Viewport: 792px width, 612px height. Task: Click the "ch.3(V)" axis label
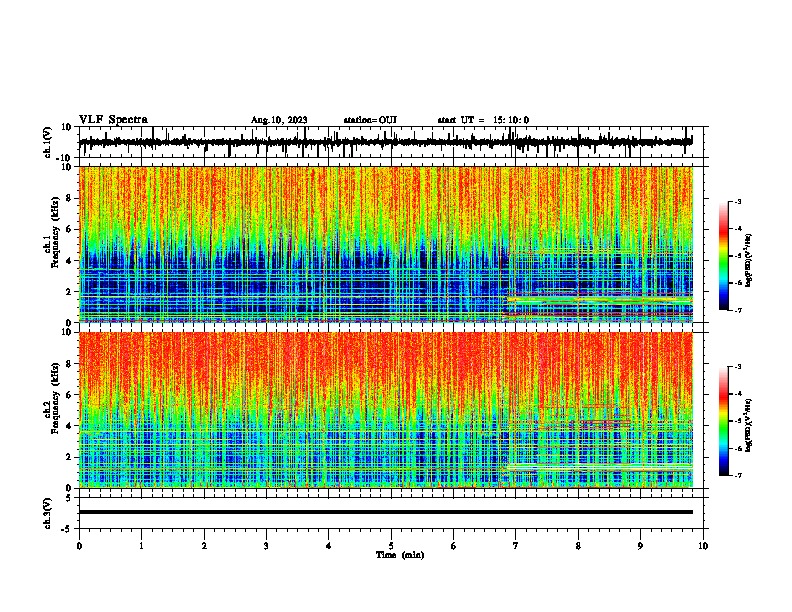click(48, 513)
